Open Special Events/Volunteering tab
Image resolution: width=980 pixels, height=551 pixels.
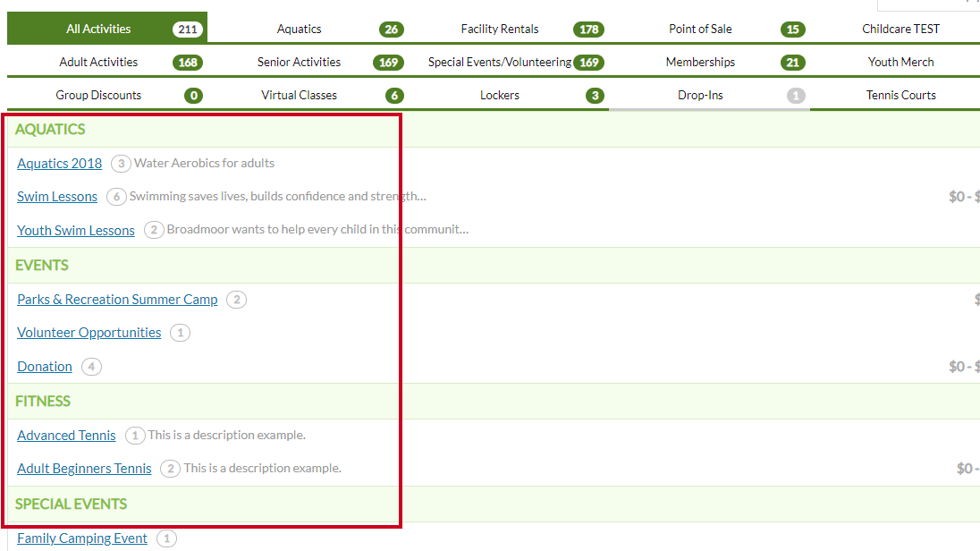point(499,62)
